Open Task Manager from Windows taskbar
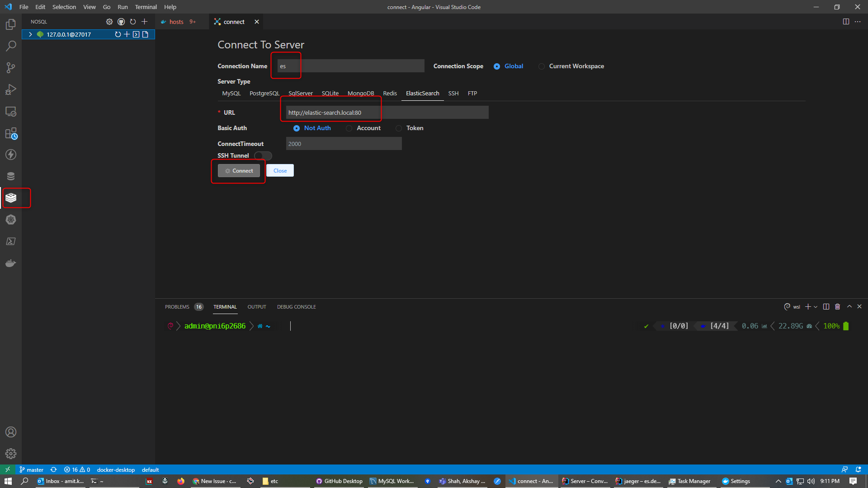868x488 pixels. [x=690, y=481]
